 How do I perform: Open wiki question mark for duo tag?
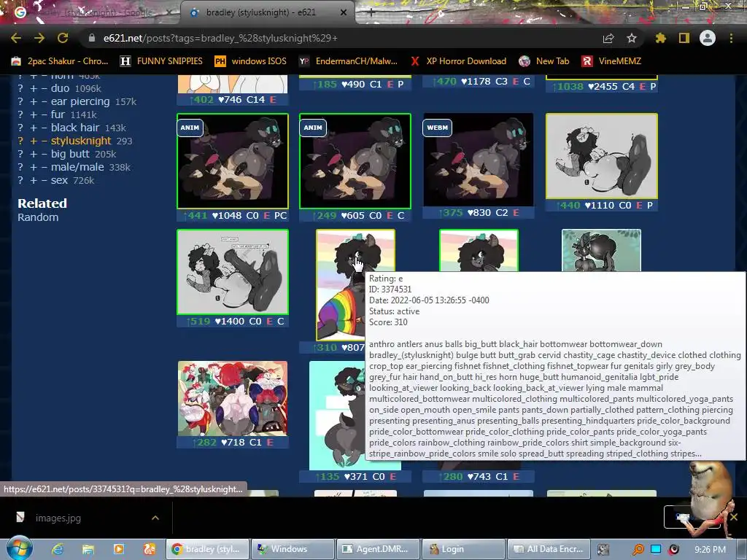coord(20,88)
